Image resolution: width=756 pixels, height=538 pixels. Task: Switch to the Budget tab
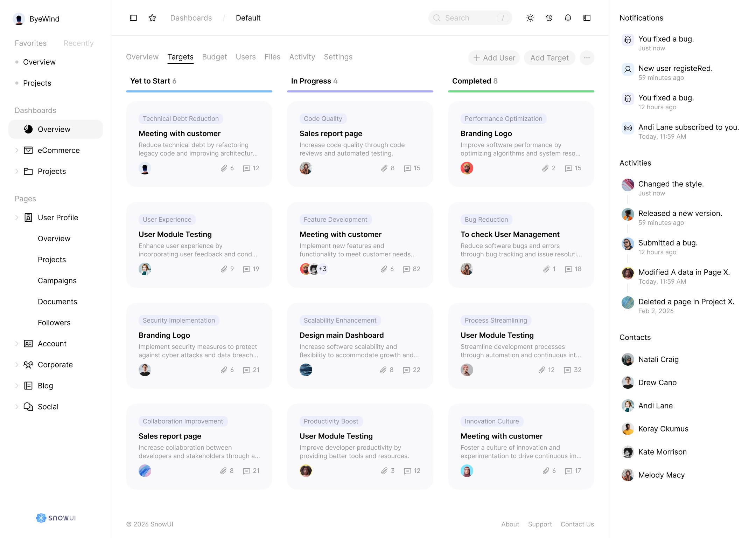point(214,57)
